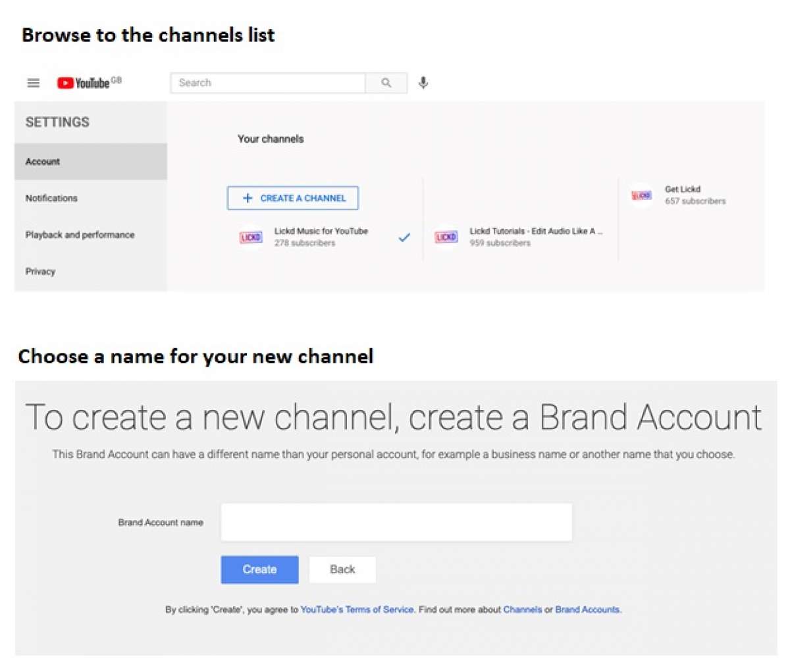This screenshot has width=790, height=672.
Task: Click the plus icon in Create a Channel
Action: tap(247, 197)
